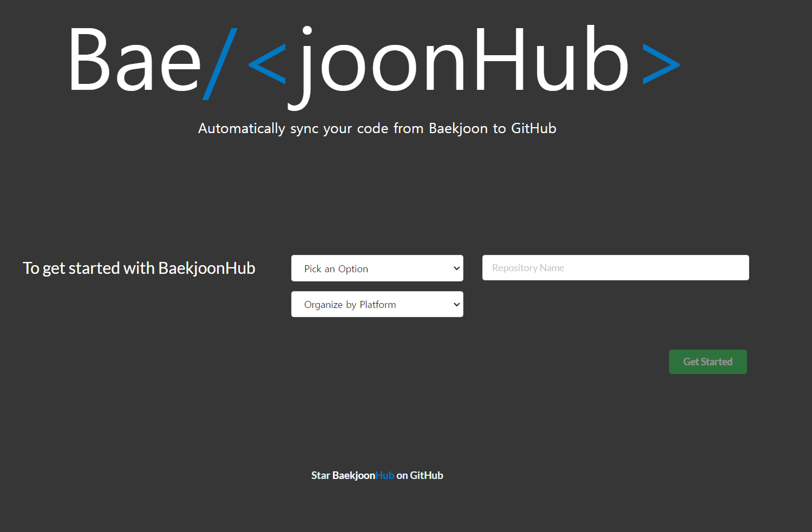Click 'Automatically sync your code from Baekjoon' tagline
Screen dimensions: 812x532
click(x=377, y=128)
